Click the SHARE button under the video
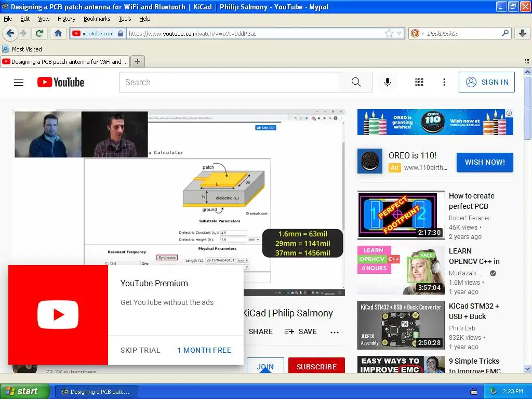The image size is (532, 399). [261, 331]
